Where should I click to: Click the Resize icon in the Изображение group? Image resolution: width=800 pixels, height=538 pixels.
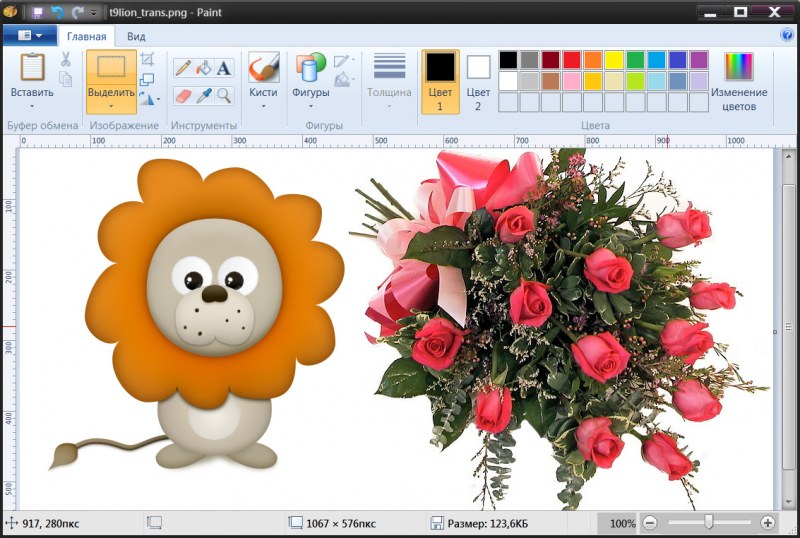[147, 79]
